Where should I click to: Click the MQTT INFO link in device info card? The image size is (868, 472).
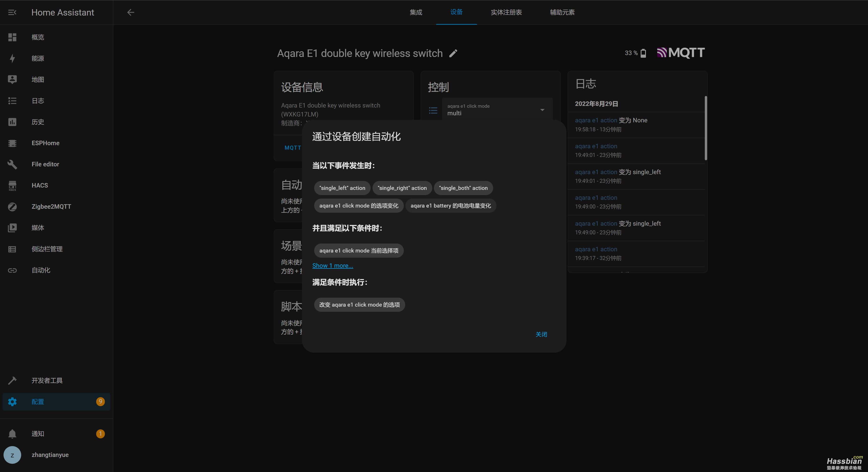293,148
